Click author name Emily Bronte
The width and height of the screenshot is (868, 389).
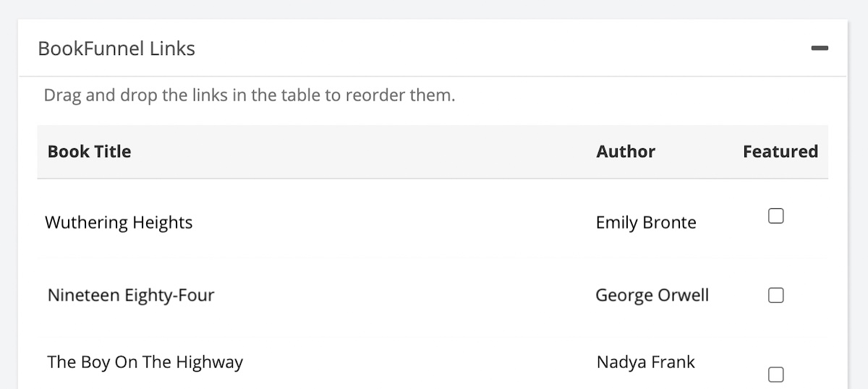click(645, 222)
